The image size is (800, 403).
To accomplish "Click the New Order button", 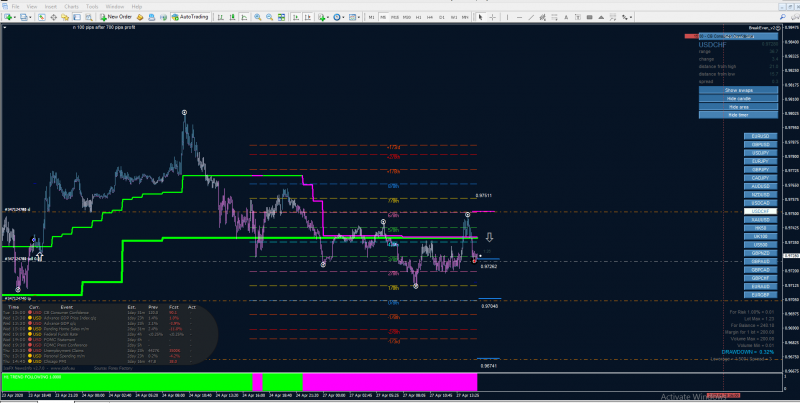I will coord(116,17).
